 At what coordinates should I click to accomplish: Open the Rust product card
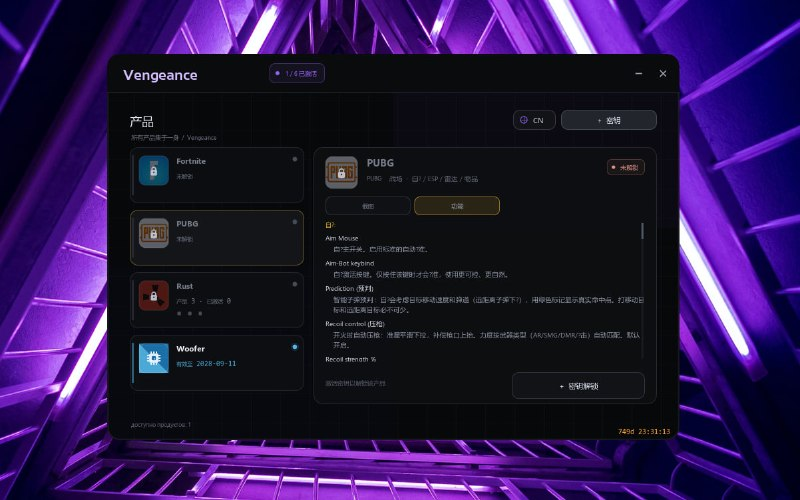(x=217, y=300)
